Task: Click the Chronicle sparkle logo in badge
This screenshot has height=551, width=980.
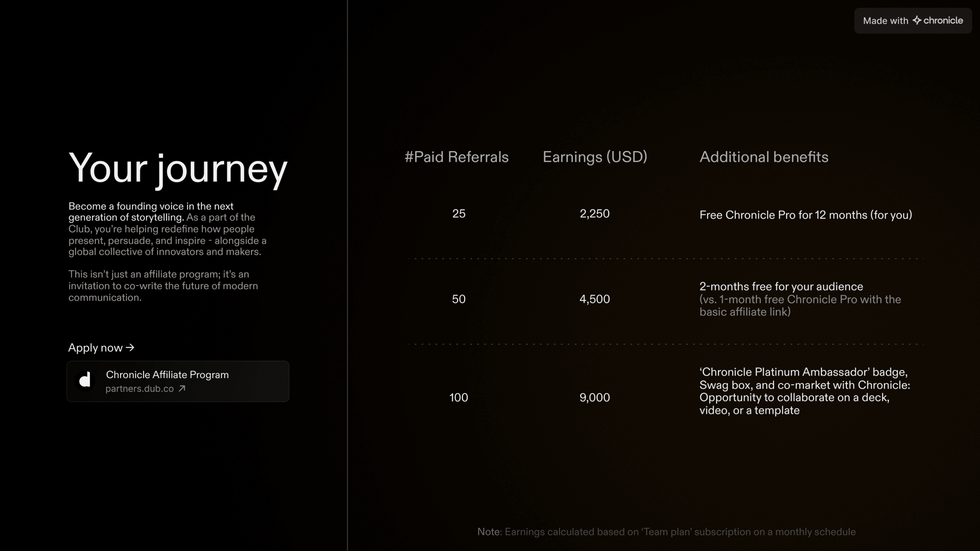Action: (x=916, y=20)
